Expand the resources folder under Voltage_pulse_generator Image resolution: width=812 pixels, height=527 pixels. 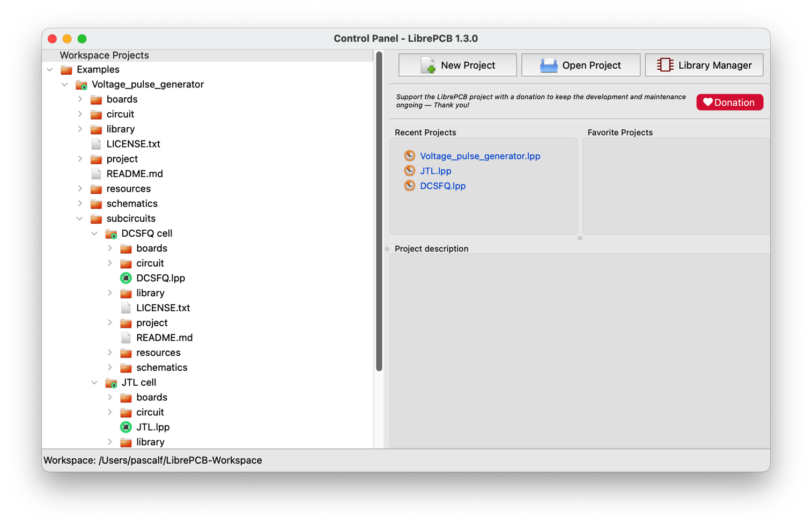pos(79,189)
